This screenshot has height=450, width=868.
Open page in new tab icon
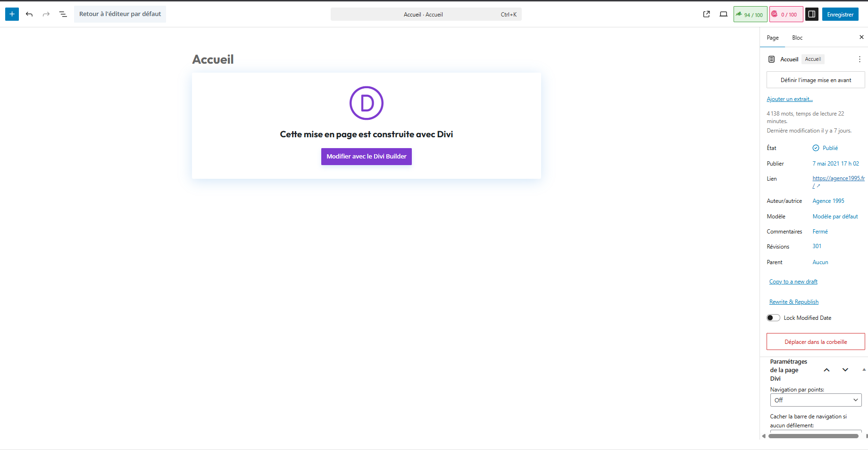pyautogui.click(x=706, y=14)
